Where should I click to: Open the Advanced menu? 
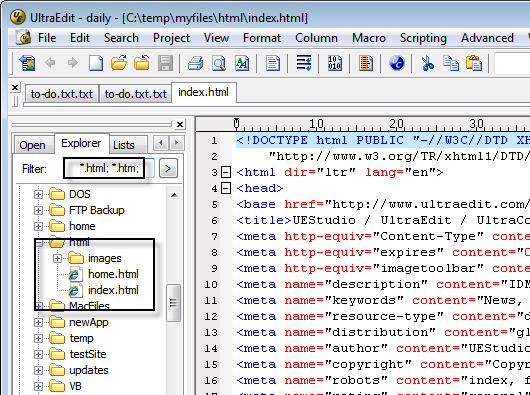(487, 38)
